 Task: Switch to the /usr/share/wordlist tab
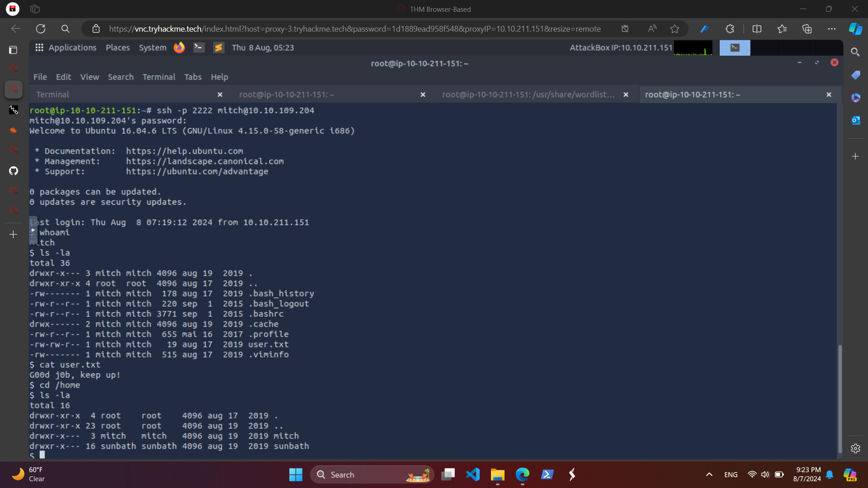point(528,94)
